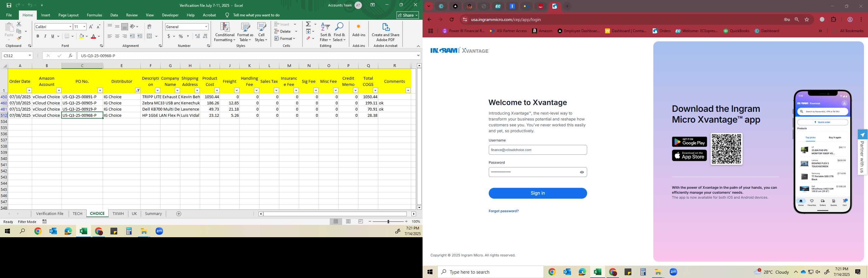Click the Merge & Center icon
Viewport: 868px width, 278px height.
pos(150,36)
